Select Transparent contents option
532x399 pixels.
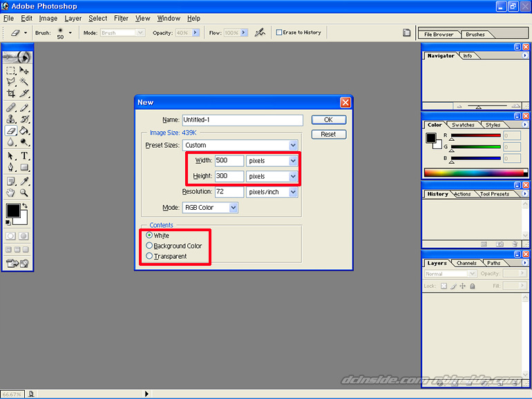pyautogui.click(x=149, y=256)
